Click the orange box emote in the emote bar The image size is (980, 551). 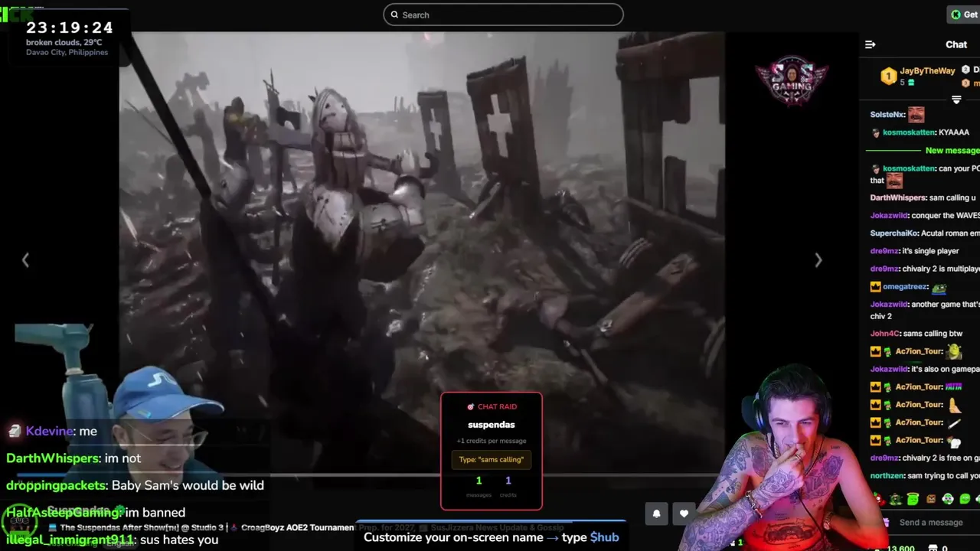point(931,499)
